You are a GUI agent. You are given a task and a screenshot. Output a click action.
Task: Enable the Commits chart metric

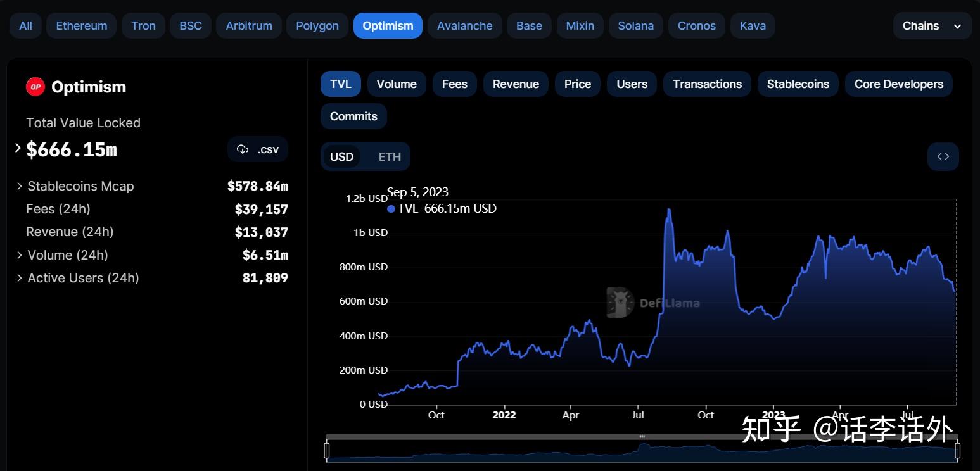tap(353, 116)
